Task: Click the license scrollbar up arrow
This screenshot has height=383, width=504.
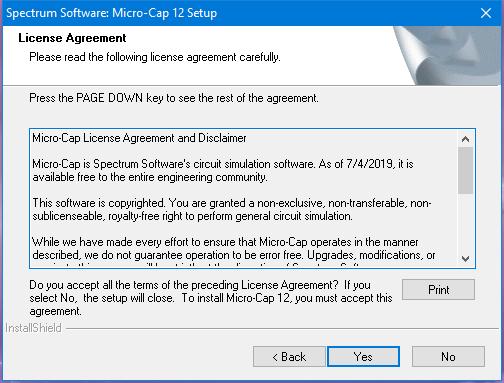Action: [x=466, y=139]
